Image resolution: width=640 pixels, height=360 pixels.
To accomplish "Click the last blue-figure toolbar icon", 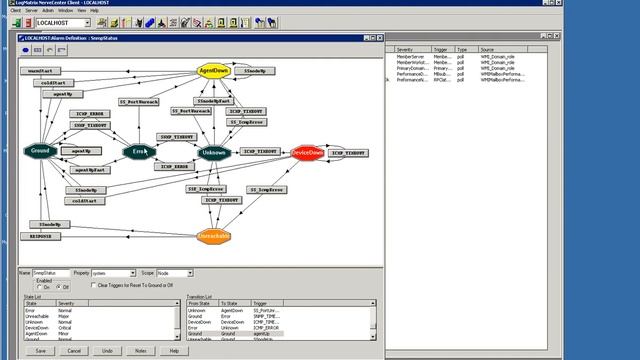I will click(x=272, y=23).
